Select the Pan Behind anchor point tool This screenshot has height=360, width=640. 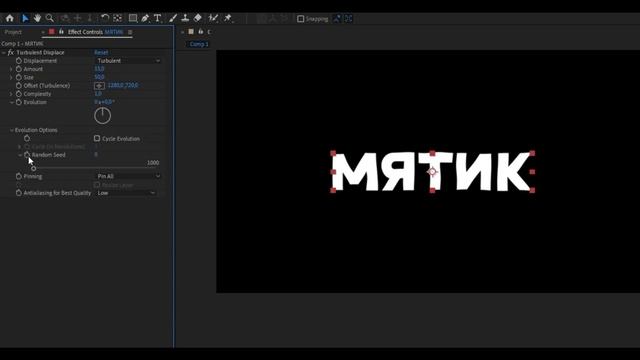coord(118,18)
